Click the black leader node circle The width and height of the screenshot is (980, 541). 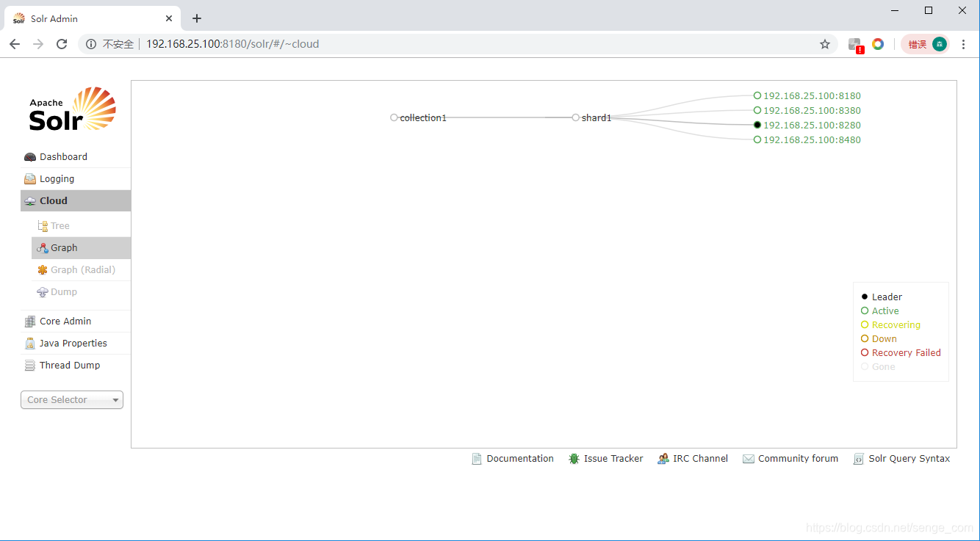[757, 125]
